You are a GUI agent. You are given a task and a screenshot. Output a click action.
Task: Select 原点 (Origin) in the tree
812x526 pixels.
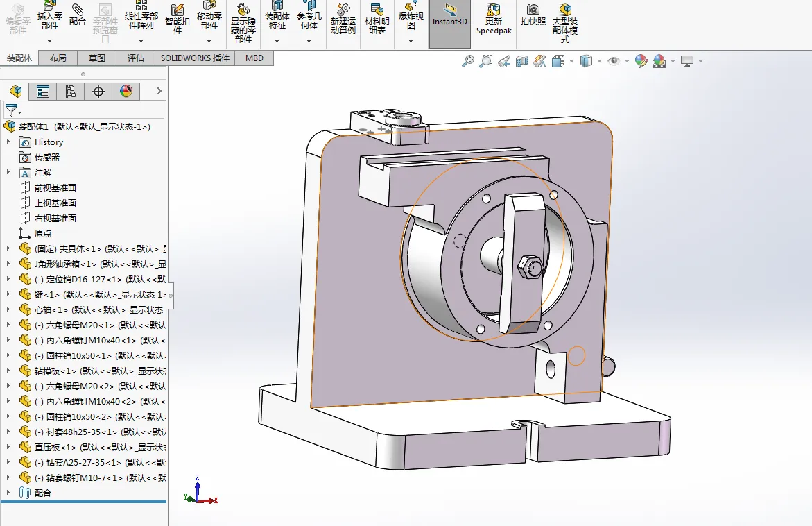tap(43, 233)
